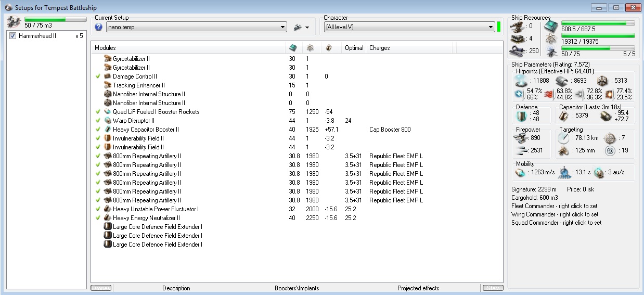Click the shield hitpoints icon
The height and width of the screenshot is (295, 644).
521,81
